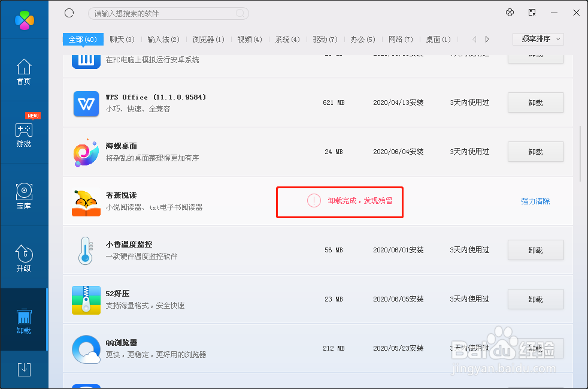Click 强力清除 for 香蕉悦读
The width and height of the screenshot is (588, 389).
[535, 201]
